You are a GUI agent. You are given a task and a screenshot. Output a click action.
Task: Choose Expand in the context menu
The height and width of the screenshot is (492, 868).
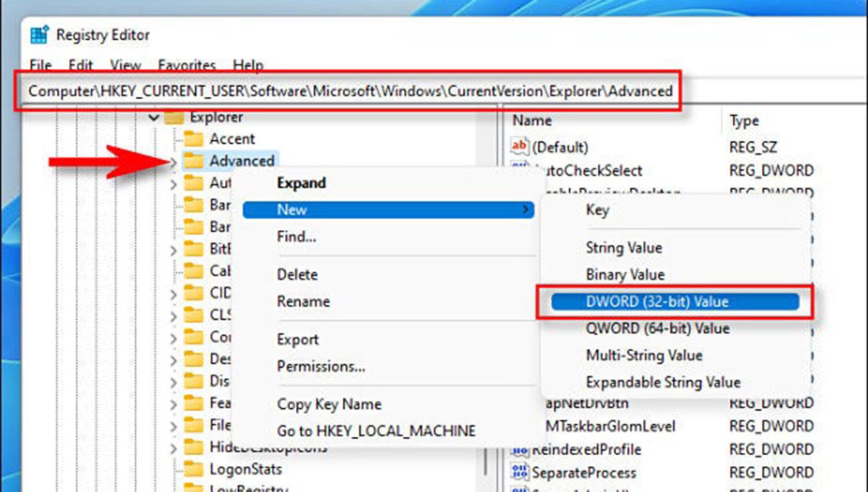click(301, 183)
